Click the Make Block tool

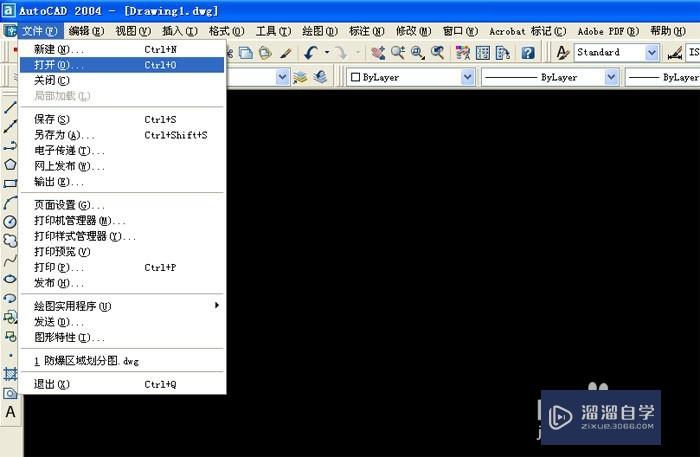click(10, 336)
